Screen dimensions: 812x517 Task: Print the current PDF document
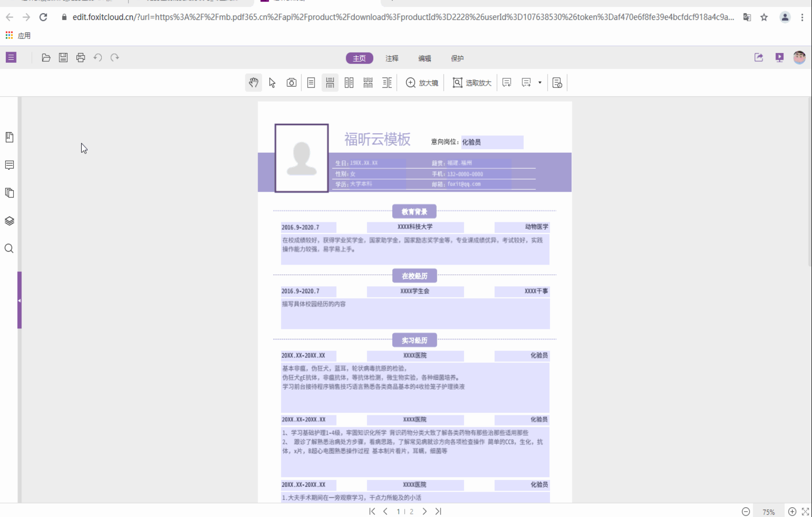(x=80, y=57)
